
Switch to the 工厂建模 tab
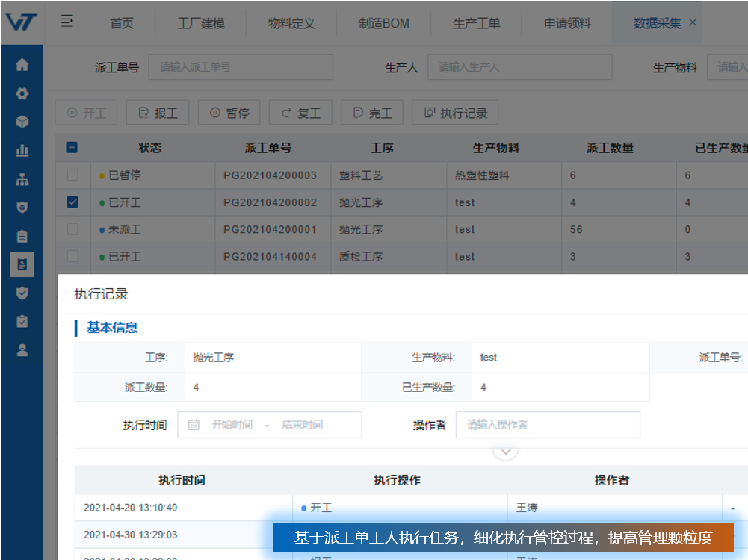click(201, 23)
